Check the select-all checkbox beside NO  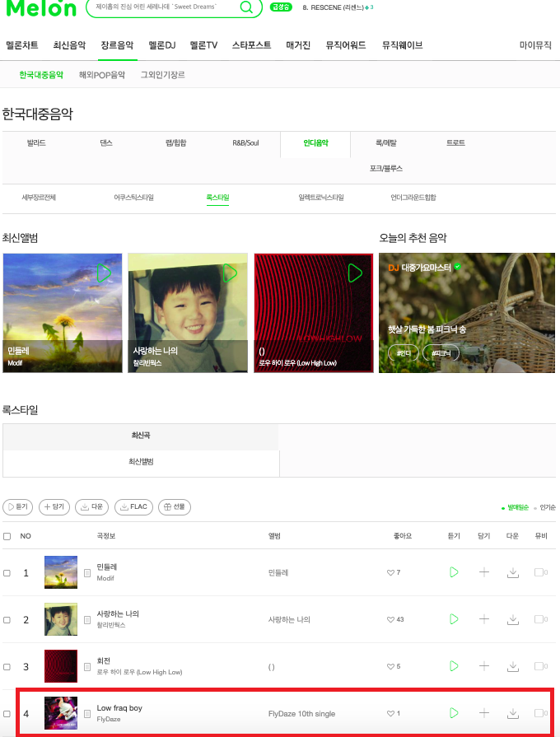7,536
